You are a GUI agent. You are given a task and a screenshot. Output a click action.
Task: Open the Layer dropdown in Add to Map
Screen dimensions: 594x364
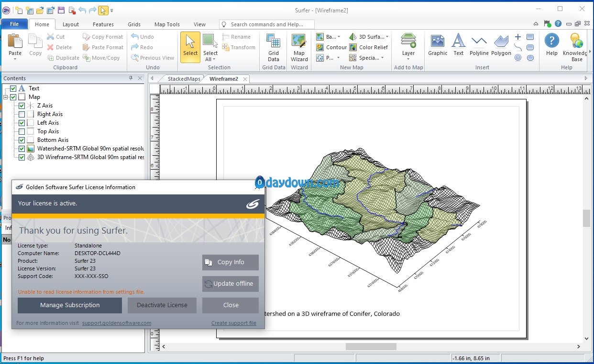tap(408, 59)
